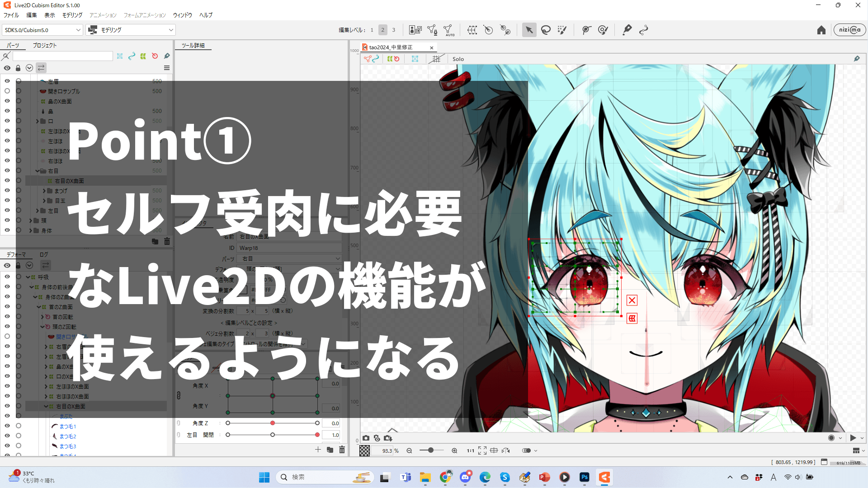Screen dimensions: 868x488
Task: Add a new parameter with the + button
Action: [x=318, y=450]
